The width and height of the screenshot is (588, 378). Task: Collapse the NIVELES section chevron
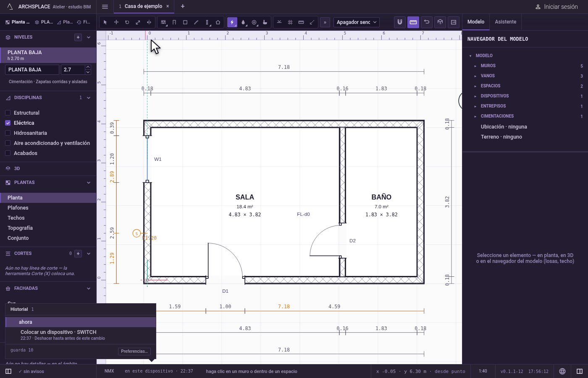click(89, 37)
